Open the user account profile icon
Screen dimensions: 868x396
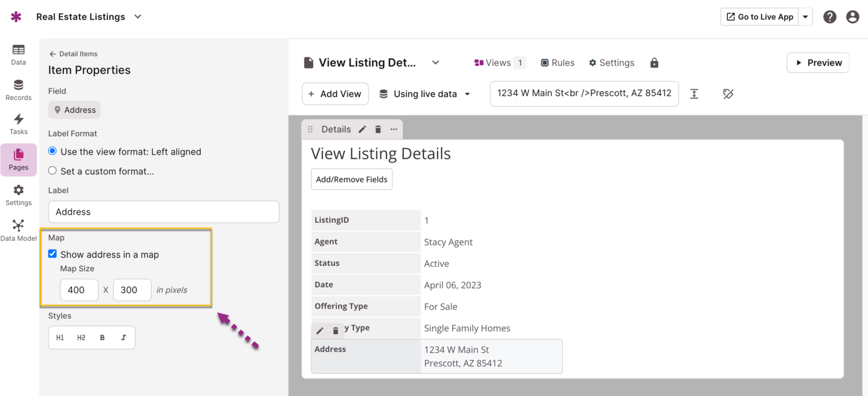click(852, 17)
